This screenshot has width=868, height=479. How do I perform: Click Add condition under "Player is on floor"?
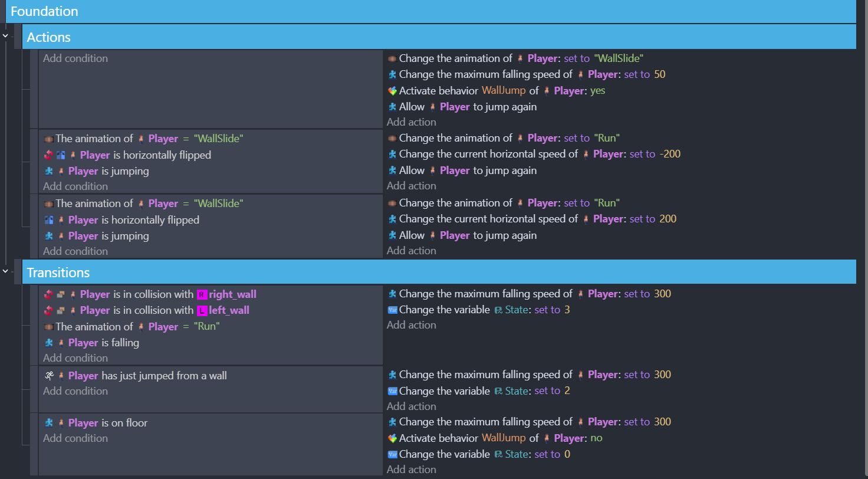(x=75, y=438)
